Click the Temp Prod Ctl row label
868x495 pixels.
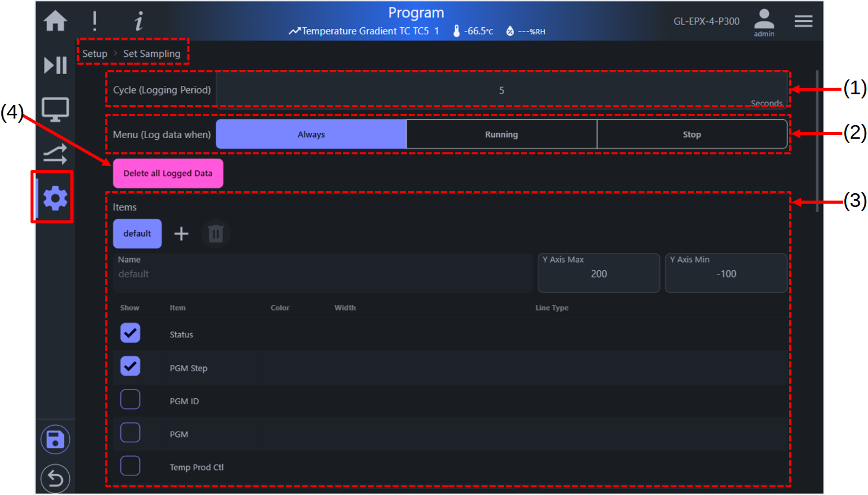[x=197, y=467]
